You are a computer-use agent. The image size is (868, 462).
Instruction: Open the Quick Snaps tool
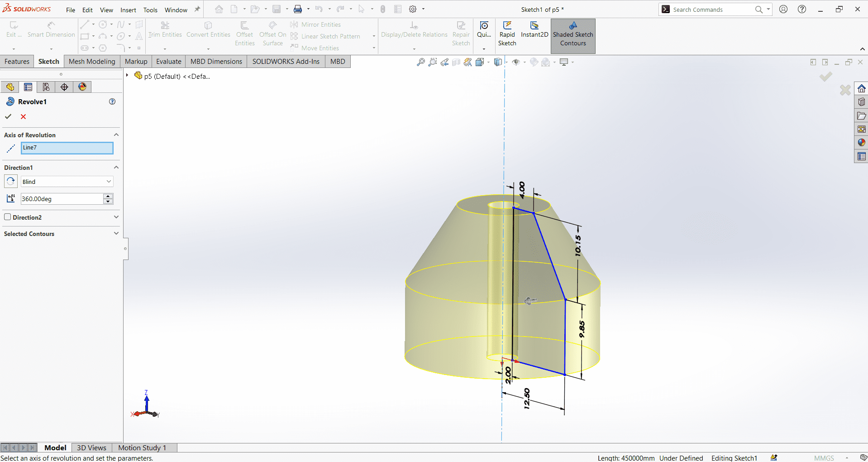pyautogui.click(x=484, y=30)
